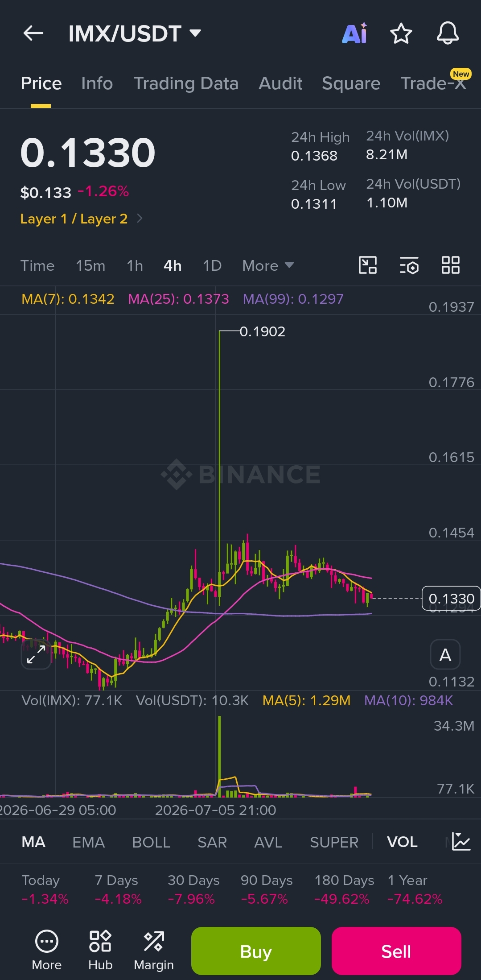Open the Hub icon
The width and height of the screenshot is (481, 980).
point(100,951)
